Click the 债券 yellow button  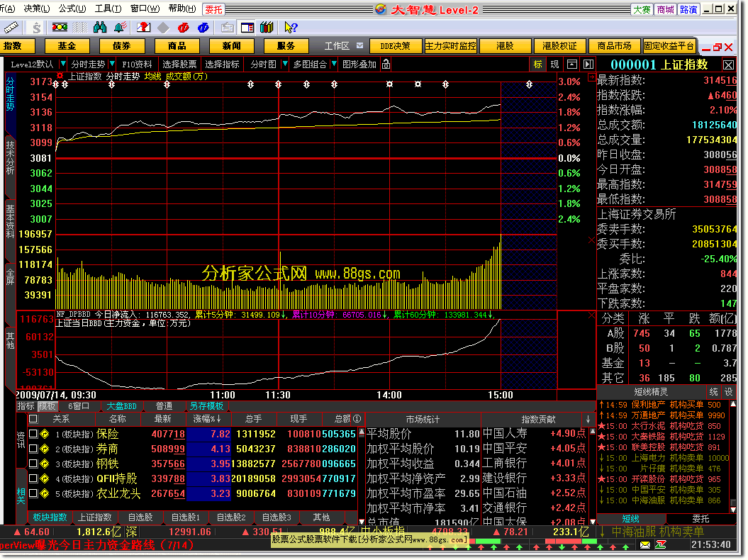[122, 46]
